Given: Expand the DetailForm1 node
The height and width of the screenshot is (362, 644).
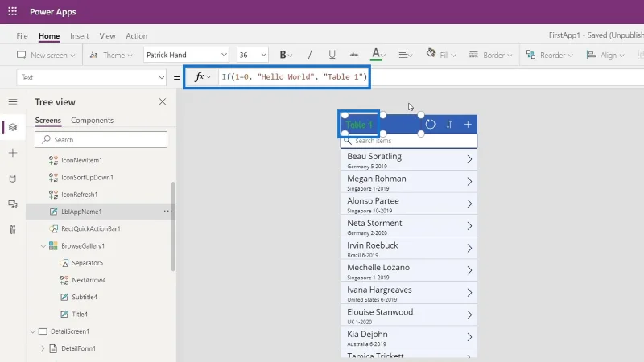Looking at the screenshot, I should (x=43, y=348).
